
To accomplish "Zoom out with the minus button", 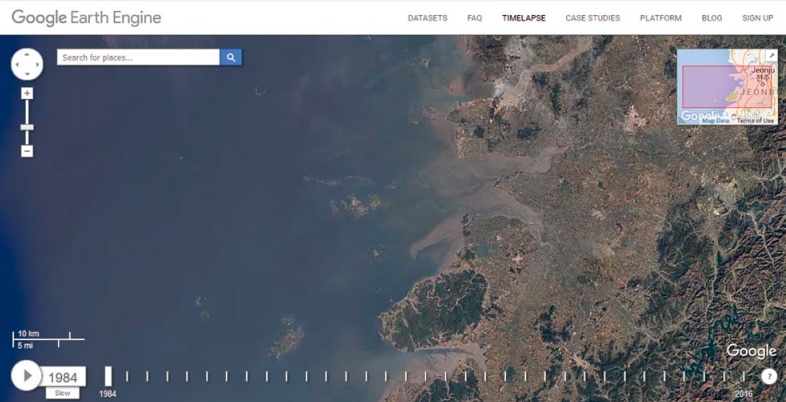I will (x=27, y=151).
